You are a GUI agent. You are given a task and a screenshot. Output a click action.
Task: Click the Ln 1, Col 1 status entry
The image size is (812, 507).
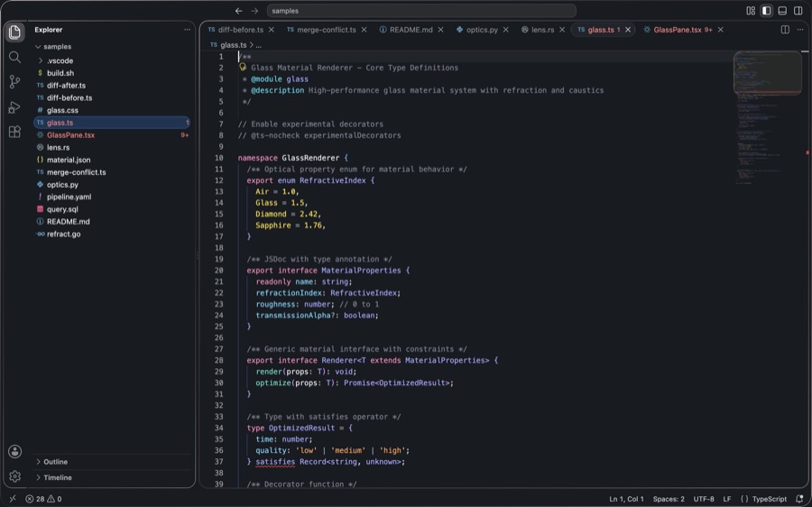click(626, 499)
